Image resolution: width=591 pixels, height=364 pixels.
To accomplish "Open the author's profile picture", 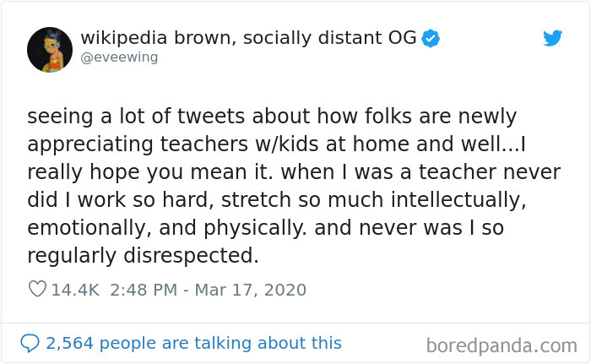I will [49, 49].
